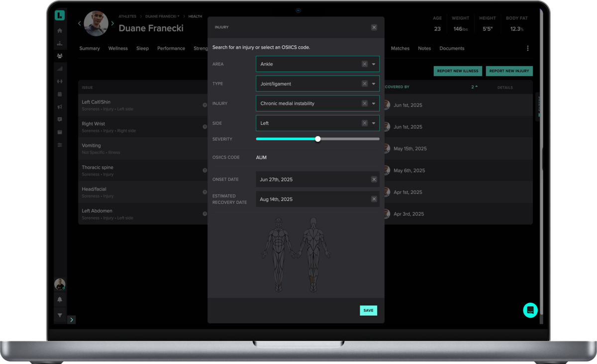597x364 pixels.
Task: Open the Area dropdown arrow
Action: (374, 64)
